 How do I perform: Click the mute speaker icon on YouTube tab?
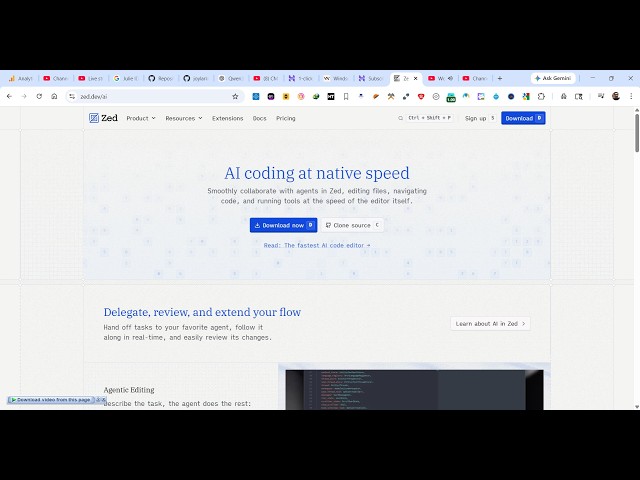pos(450,78)
